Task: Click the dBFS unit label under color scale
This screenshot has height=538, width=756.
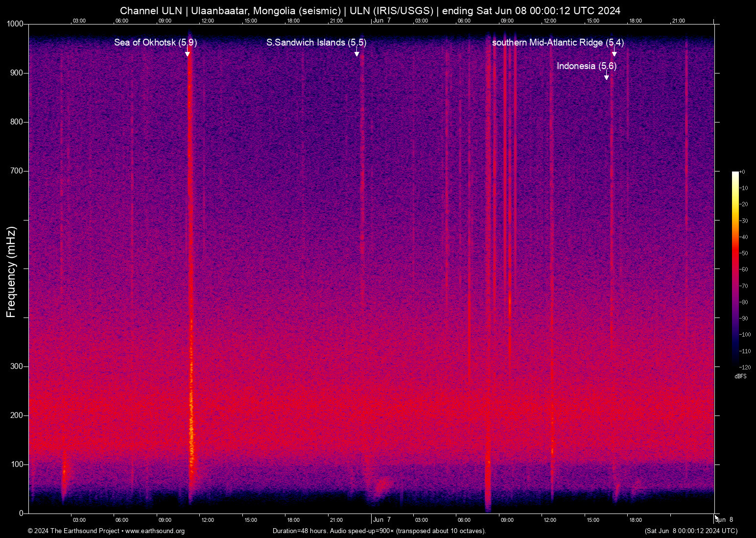Action: 740,376
